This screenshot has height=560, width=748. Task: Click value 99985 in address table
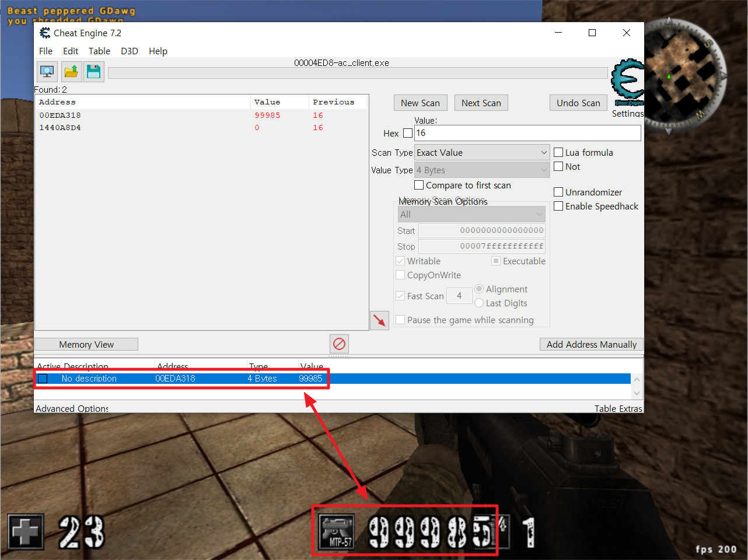pos(310,379)
